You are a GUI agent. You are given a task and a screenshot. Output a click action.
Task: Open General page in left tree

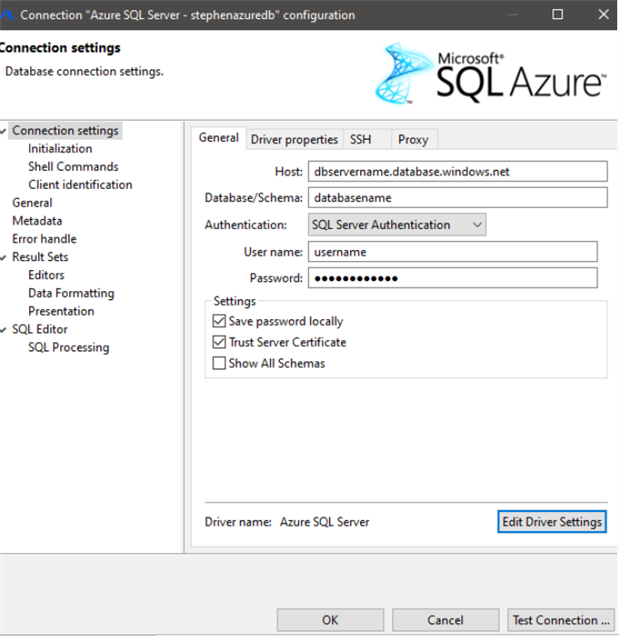(32, 203)
